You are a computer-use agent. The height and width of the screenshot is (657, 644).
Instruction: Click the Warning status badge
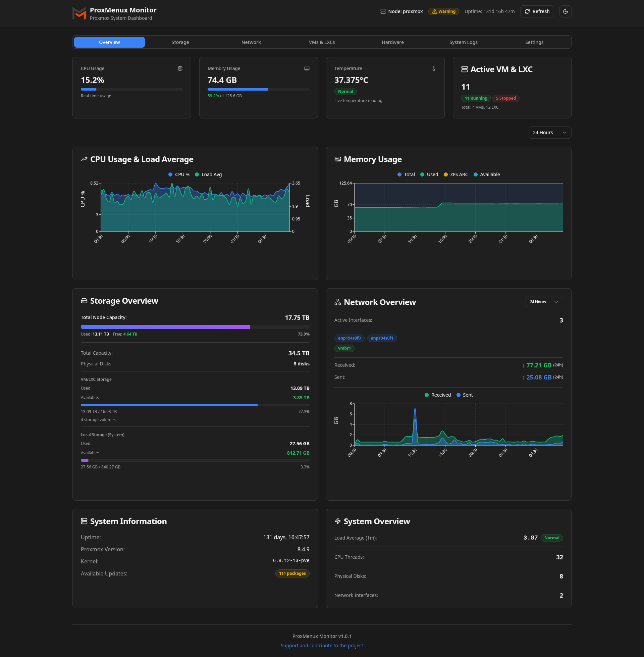point(443,11)
